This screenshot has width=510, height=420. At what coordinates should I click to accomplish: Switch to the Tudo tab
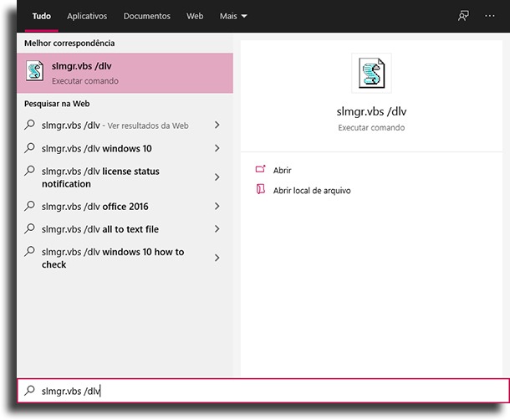coord(41,16)
